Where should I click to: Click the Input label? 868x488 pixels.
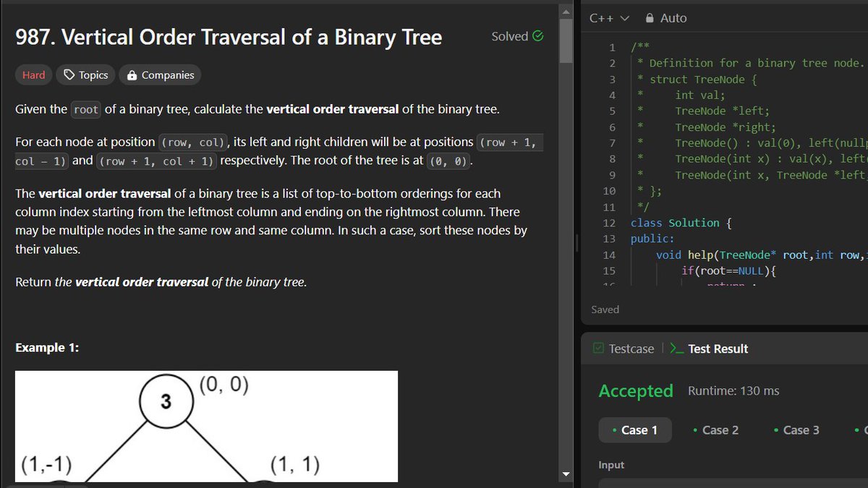click(x=611, y=465)
